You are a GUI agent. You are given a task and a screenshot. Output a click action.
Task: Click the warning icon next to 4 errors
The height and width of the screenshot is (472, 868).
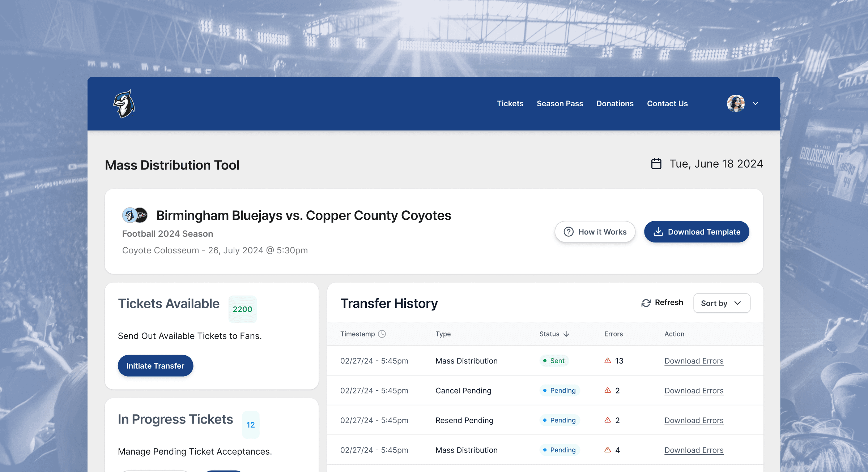click(608, 450)
